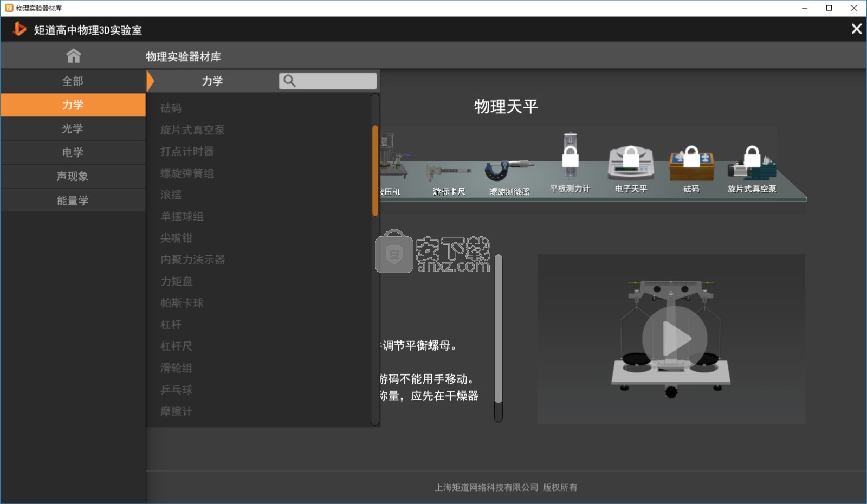This screenshot has height=504, width=867.
Task: Click into the search input field
Action: (328, 81)
